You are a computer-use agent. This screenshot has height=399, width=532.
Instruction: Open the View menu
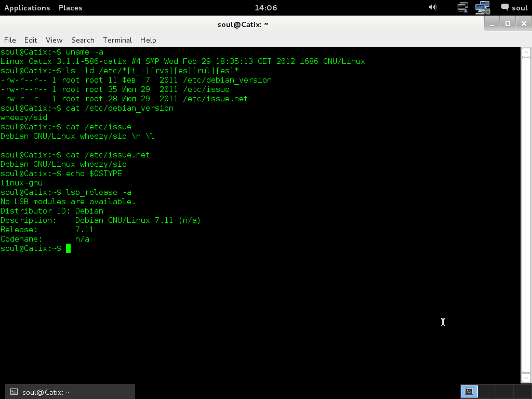[x=54, y=40]
